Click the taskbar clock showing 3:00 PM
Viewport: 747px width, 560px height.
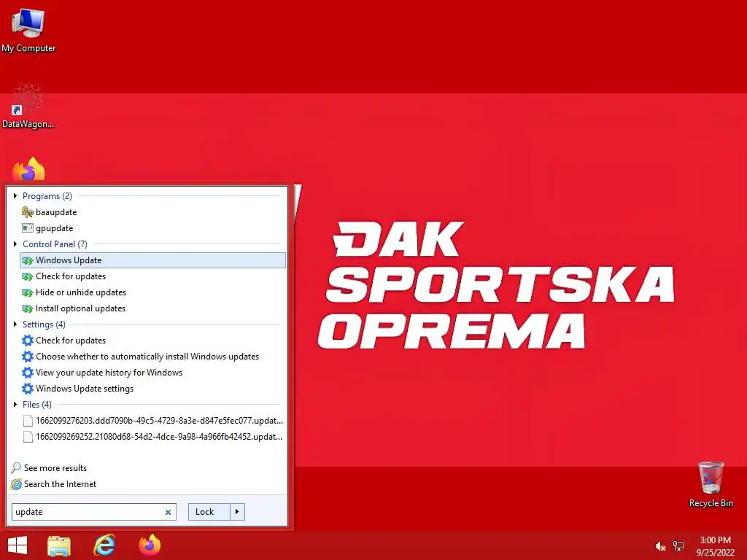(715, 546)
